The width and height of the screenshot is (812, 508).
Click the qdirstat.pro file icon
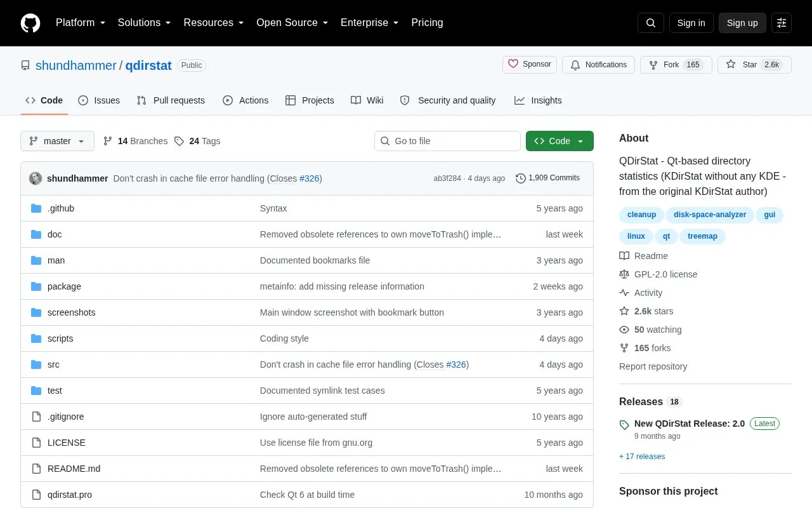coord(36,495)
